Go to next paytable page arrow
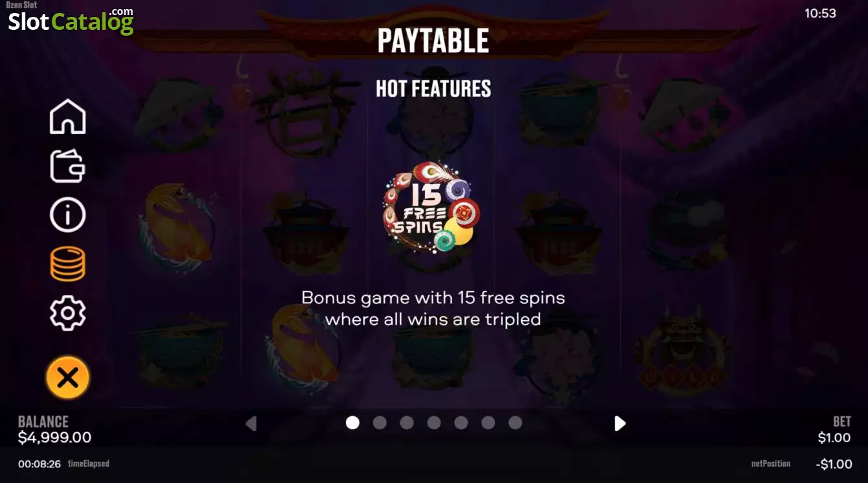This screenshot has width=868, height=483. [x=620, y=423]
